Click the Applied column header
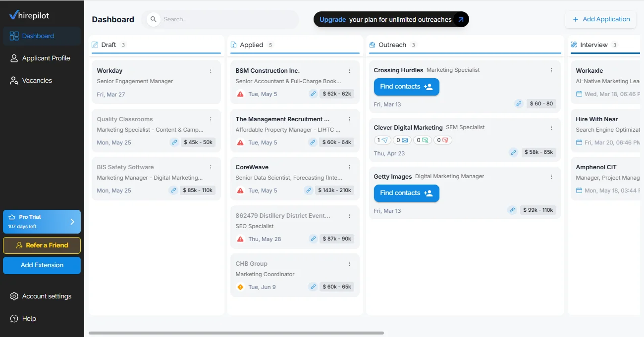This screenshot has height=337, width=644. point(295,45)
